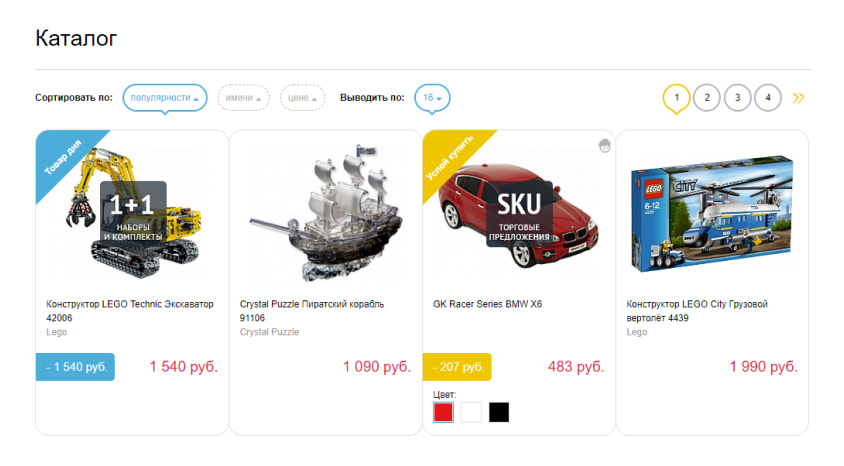The image size is (844, 466).
Task: Open page 3 of catalog
Action: click(737, 98)
